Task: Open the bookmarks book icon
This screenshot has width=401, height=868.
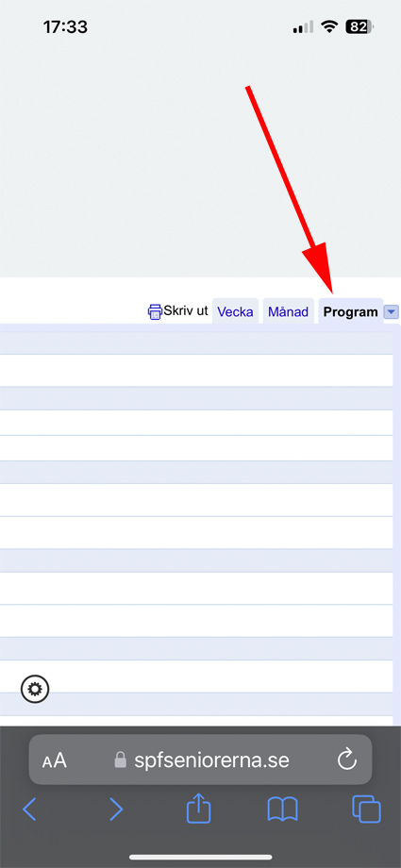Action: tap(282, 810)
